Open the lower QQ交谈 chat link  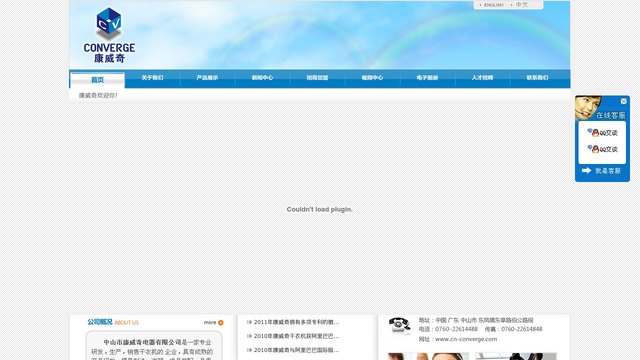602,149
